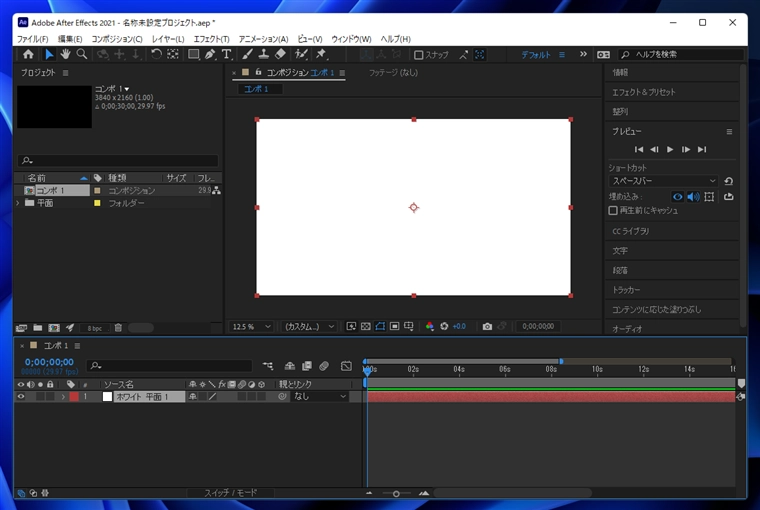Open the Project panel menu icon

click(x=65, y=73)
